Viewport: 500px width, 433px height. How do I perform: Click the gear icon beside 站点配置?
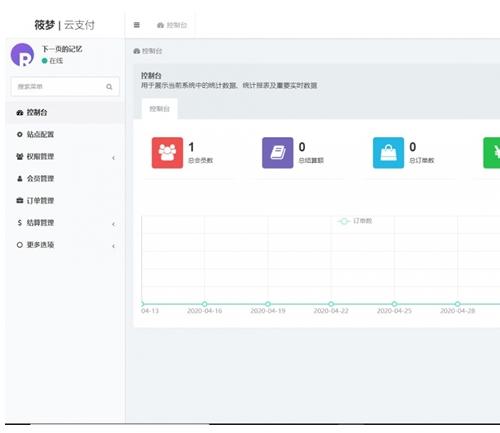click(20, 135)
